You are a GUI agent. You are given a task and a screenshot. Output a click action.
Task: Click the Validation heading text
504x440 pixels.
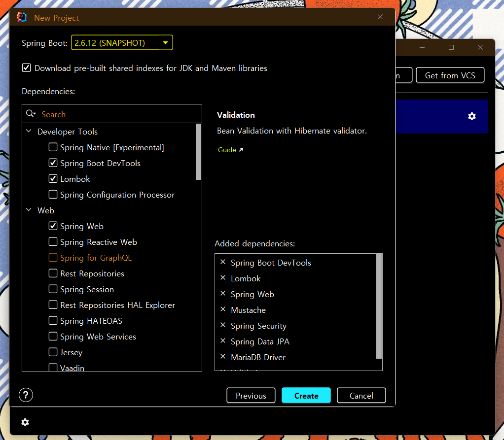[x=236, y=115]
